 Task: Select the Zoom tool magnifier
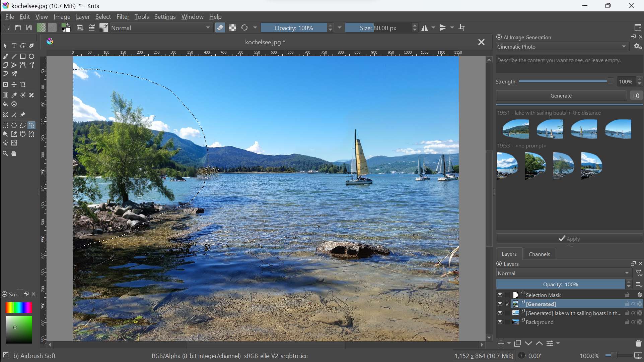coord(5,154)
